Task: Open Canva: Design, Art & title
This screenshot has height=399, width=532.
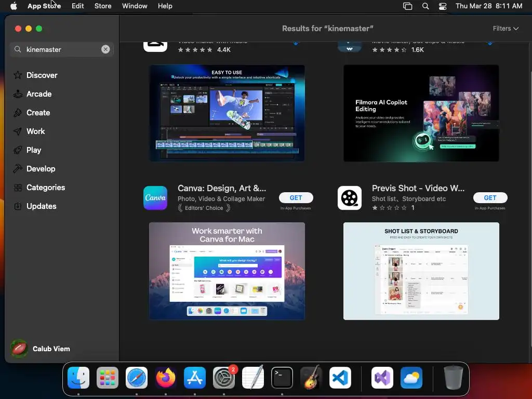Action: coord(222,188)
